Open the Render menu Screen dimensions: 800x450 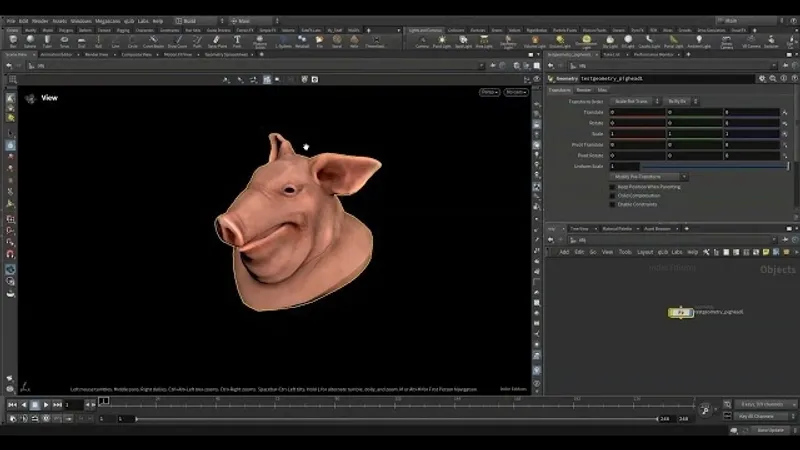click(x=40, y=21)
